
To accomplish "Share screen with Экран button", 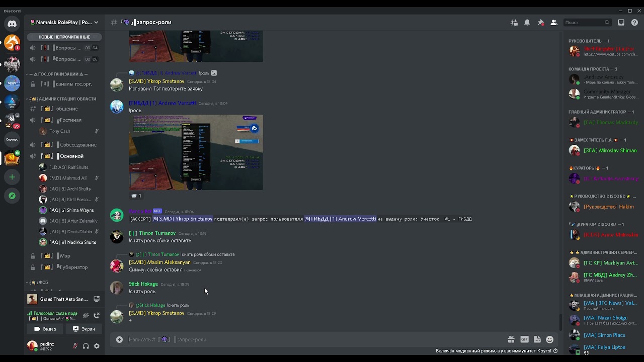I will 84,329.
